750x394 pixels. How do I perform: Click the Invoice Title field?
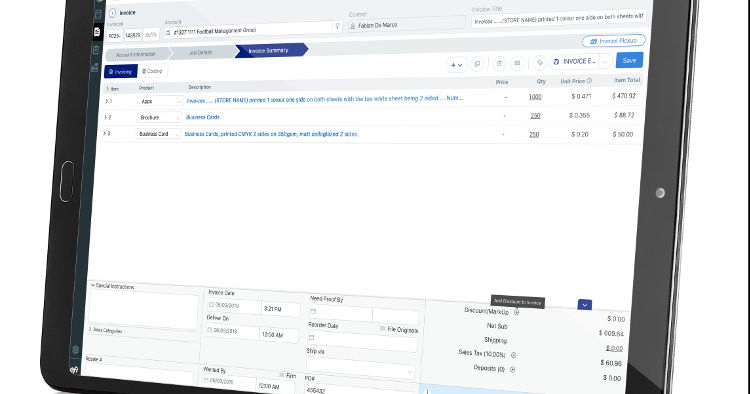558,19
